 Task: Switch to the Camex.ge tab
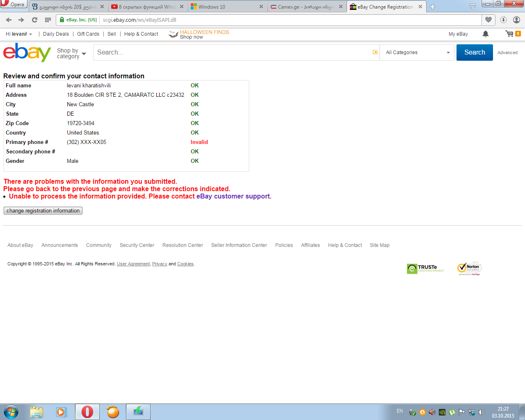point(306,7)
